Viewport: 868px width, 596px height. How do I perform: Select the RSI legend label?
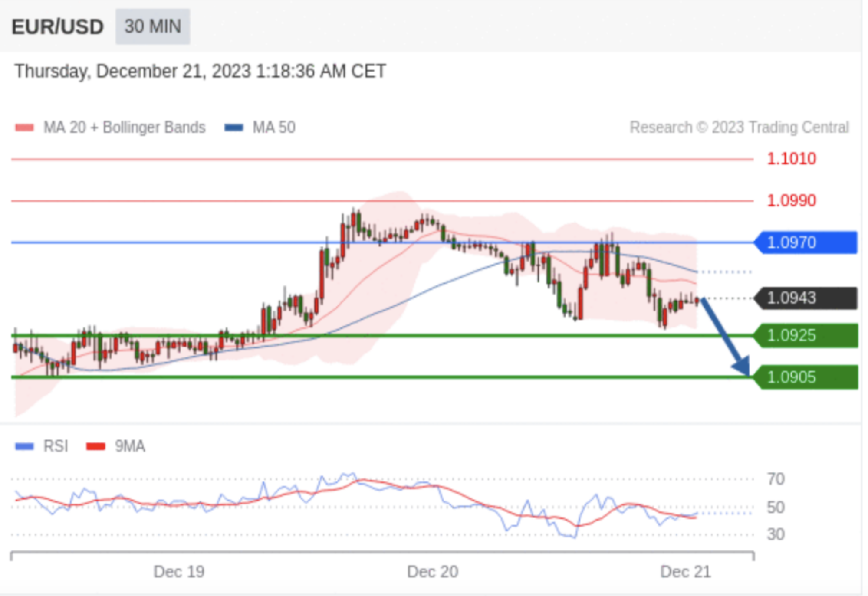[x=56, y=446]
